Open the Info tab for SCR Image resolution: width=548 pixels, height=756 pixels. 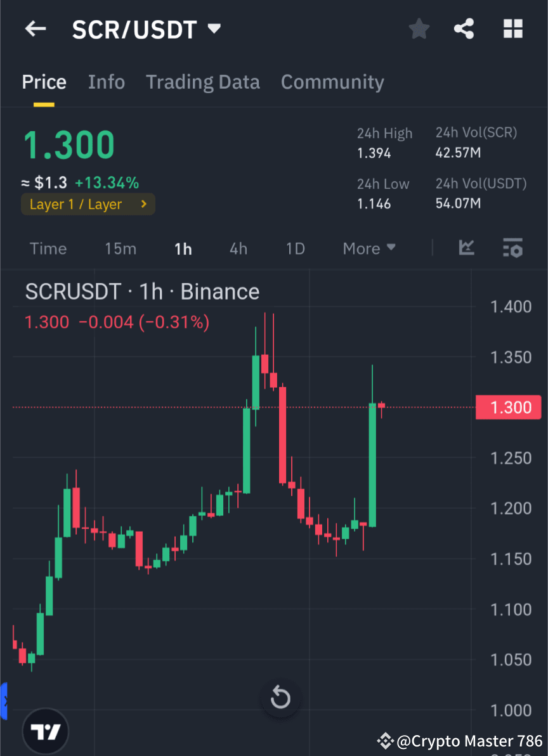tap(106, 82)
